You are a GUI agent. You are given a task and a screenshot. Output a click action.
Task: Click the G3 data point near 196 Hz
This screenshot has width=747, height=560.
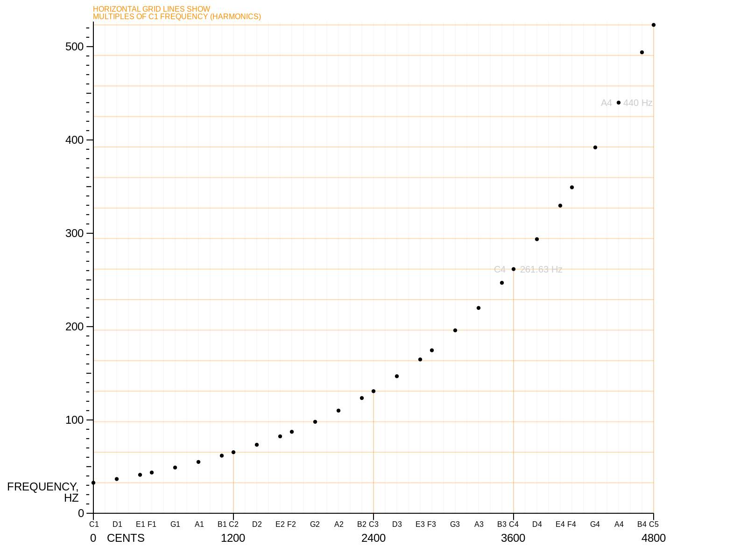(x=455, y=330)
